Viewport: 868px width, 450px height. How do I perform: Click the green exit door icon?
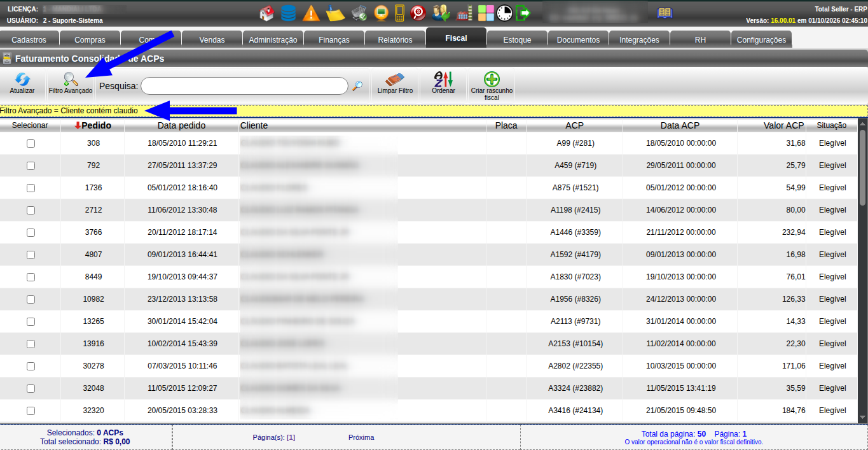(523, 13)
